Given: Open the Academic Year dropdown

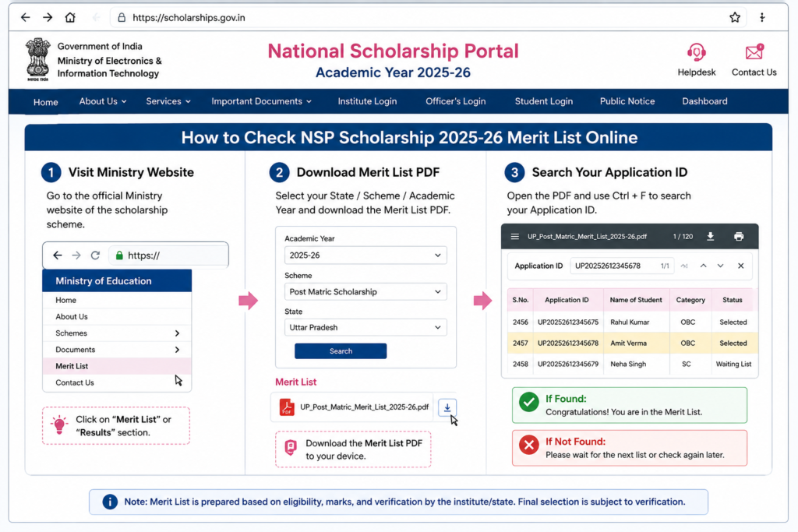Looking at the screenshot, I should [365, 255].
